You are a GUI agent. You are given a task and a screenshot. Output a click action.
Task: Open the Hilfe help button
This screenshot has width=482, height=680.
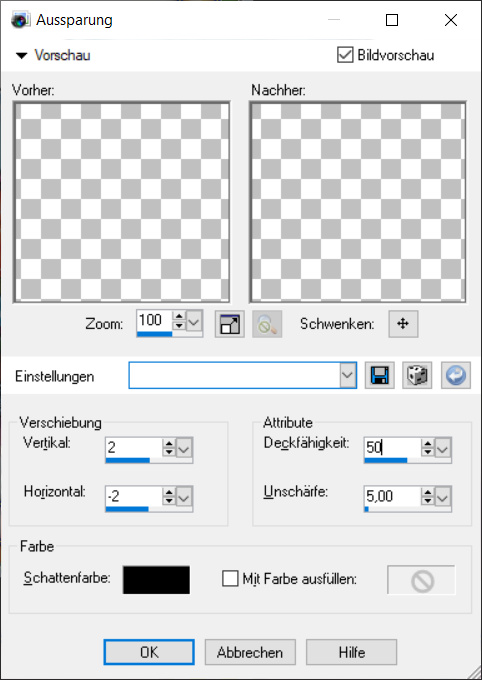tap(351, 652)
